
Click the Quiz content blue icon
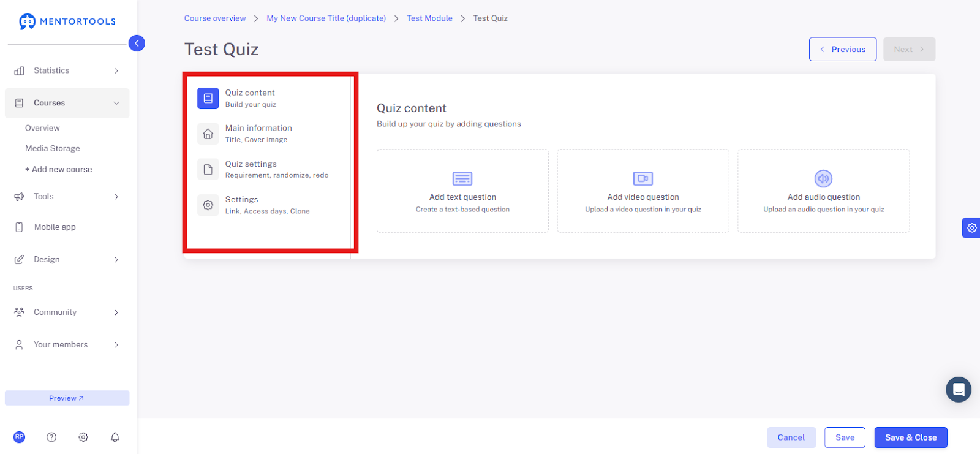pyautogui.click(x=208, y=98)
